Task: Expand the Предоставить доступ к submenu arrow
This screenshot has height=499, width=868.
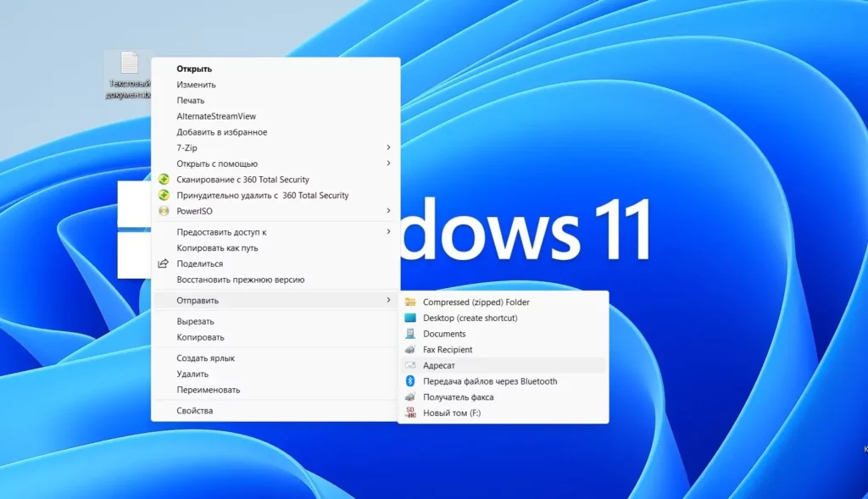Action: click(388, 232)
